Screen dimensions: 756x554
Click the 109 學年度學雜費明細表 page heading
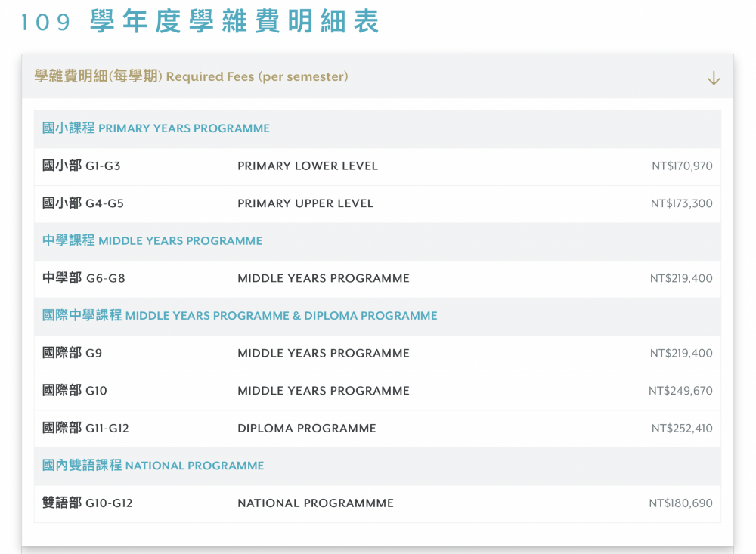pyautogui.click(x=200, y=22)
